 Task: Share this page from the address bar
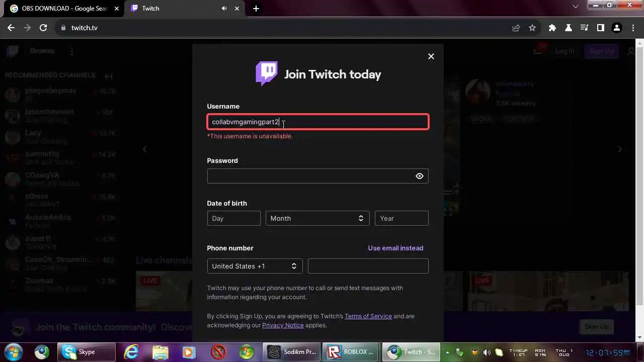coord(516,28)
